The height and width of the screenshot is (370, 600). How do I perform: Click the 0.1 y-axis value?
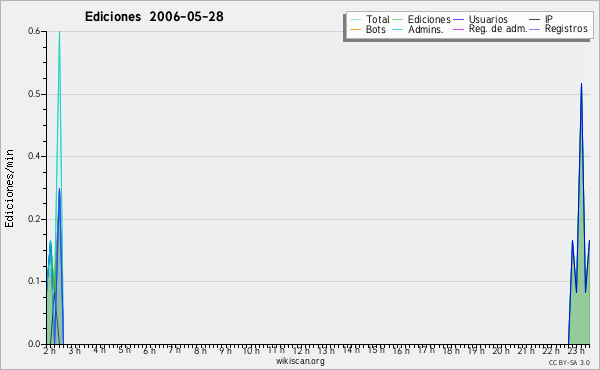coord(34,281)
